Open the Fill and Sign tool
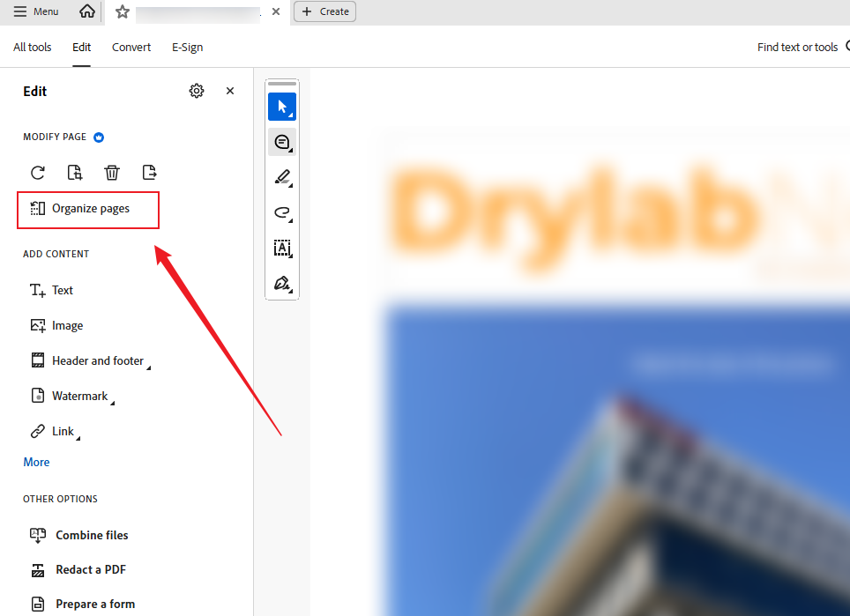850x616 pixels. [x=281, y=283]
